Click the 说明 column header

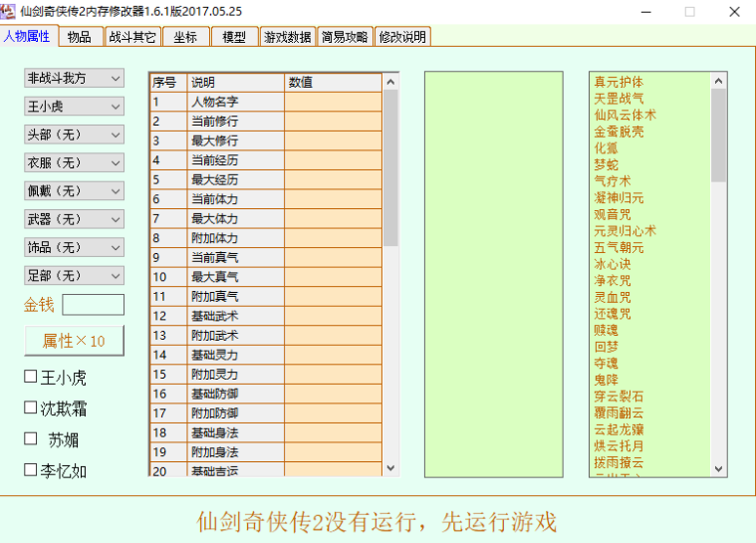[x=235, y=83]
